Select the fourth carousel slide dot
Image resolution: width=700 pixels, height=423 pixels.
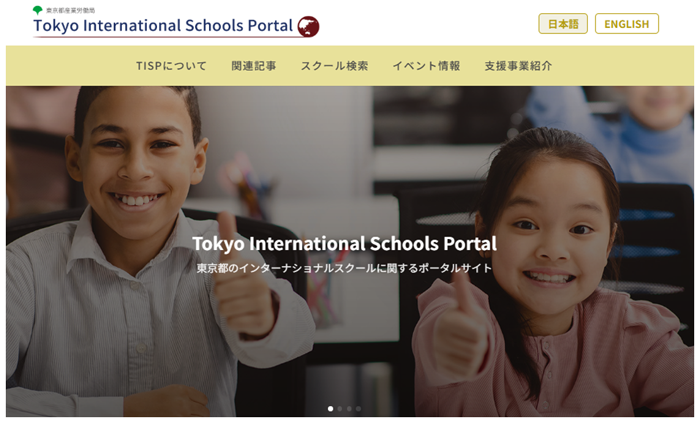358,409
